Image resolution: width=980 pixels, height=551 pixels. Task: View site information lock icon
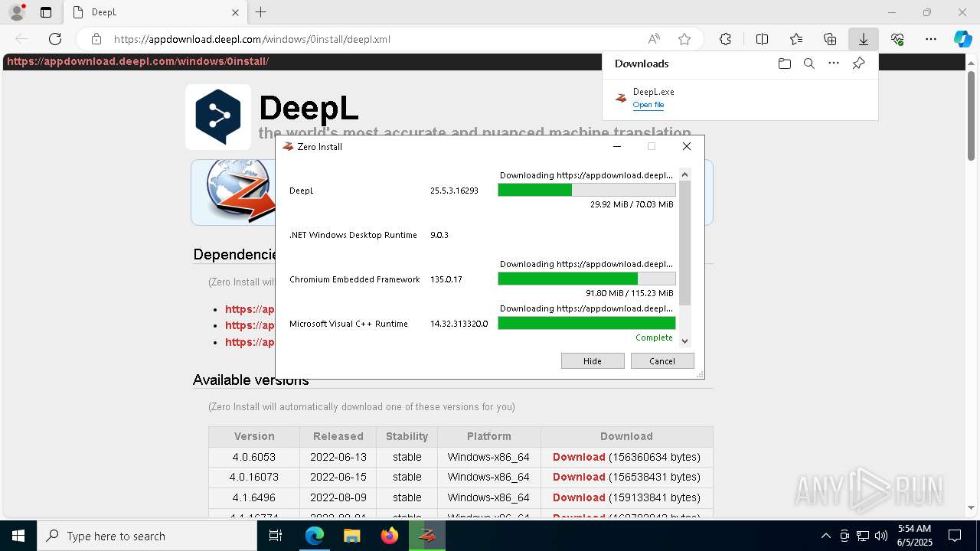click(x=96, y=39)
